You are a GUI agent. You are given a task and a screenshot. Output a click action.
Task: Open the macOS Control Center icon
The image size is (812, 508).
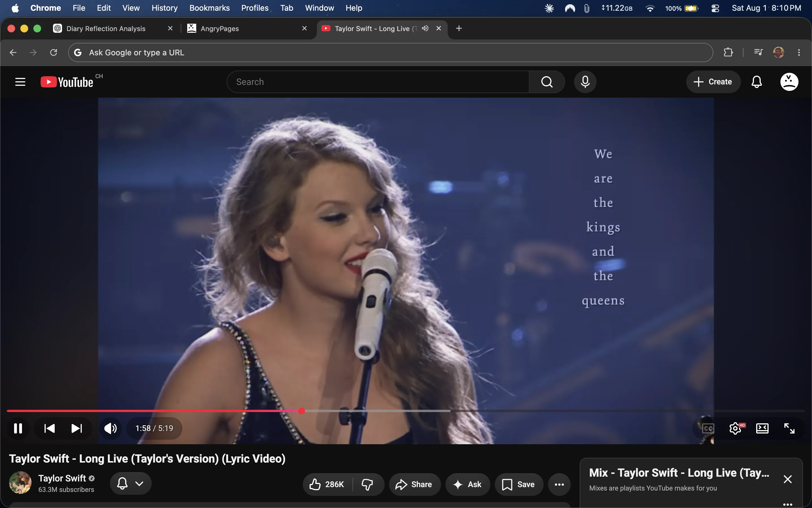coord(715,8)
